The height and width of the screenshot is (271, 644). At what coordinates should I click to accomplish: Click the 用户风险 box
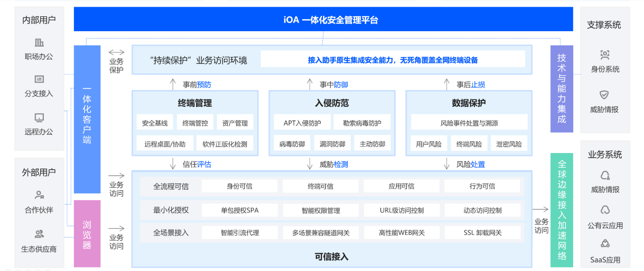[x=429, y=144]
